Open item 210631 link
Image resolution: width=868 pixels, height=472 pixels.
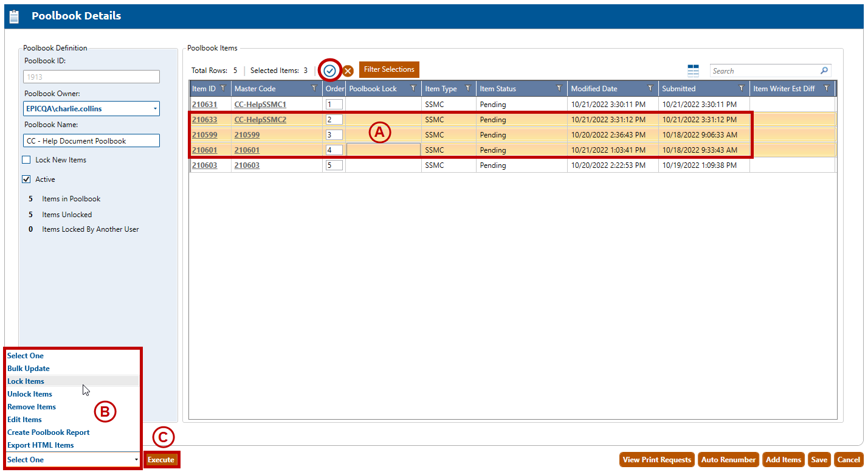tap(204, 105)
